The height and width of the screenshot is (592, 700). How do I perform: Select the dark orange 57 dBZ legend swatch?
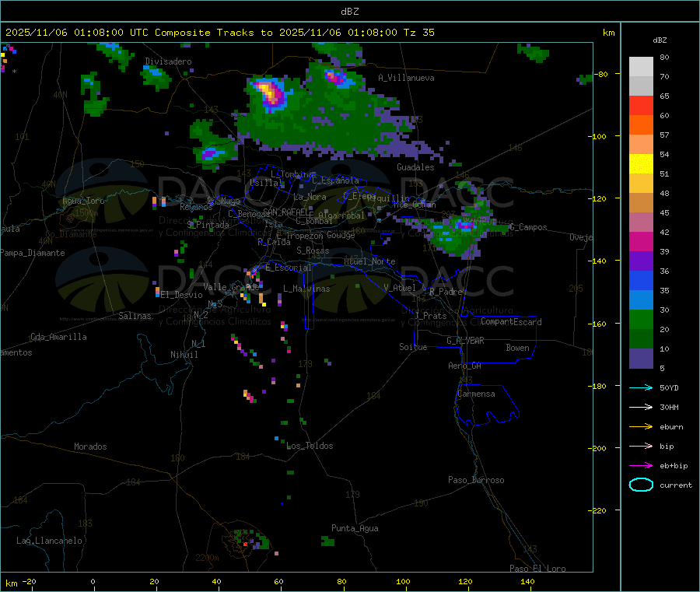coord(641,125)
